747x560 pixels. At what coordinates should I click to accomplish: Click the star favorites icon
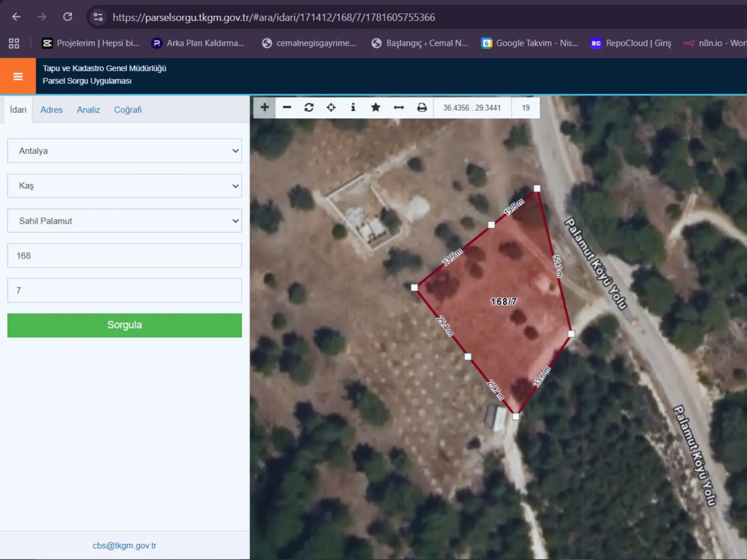tap(375, 108)
